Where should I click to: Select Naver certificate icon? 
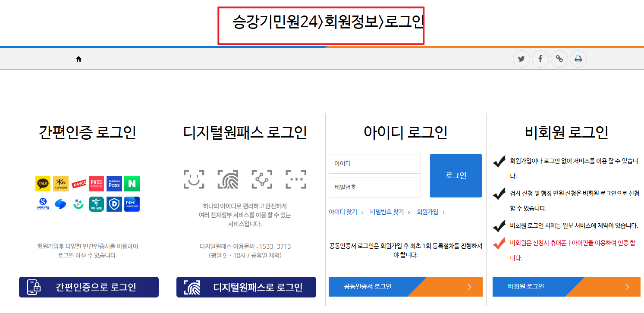[132, 184]
